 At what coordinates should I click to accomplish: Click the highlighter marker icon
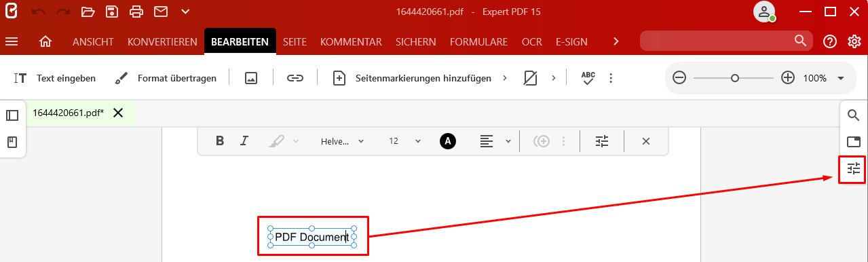(276, 141)
